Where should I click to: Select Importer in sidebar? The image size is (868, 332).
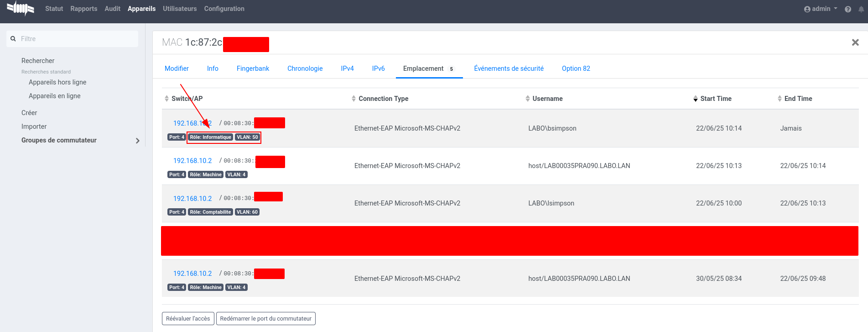click(x=34, y=126)
